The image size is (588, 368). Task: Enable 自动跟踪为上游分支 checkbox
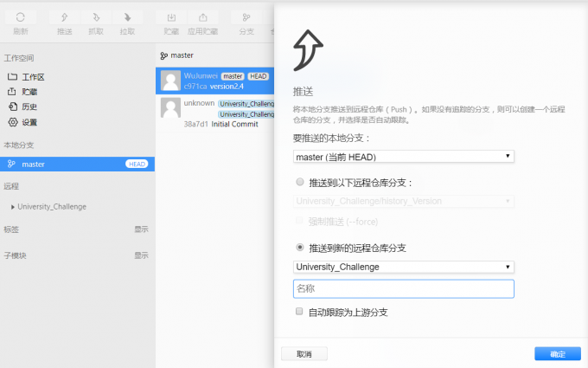pos(299,312)
